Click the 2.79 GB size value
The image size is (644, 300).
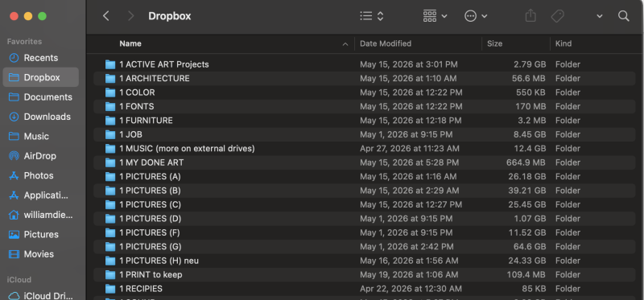pos(530,64)
